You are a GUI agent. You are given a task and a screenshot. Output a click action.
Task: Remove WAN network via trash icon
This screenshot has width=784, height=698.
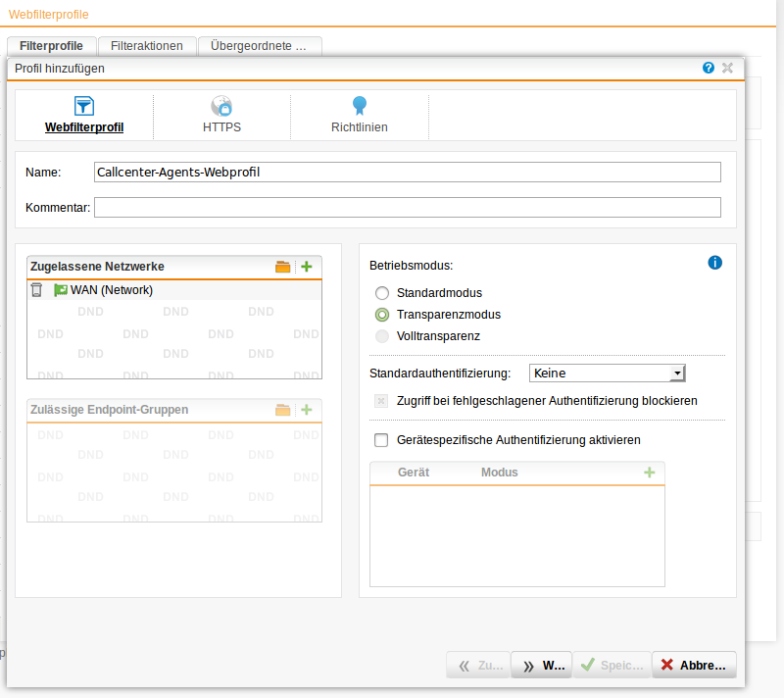[x=36, y=290]
